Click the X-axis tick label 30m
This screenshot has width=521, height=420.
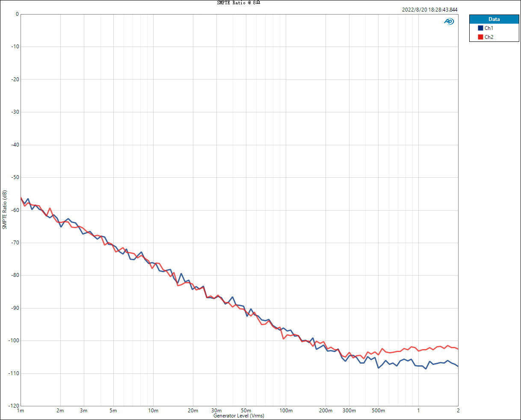click(216, 411)
